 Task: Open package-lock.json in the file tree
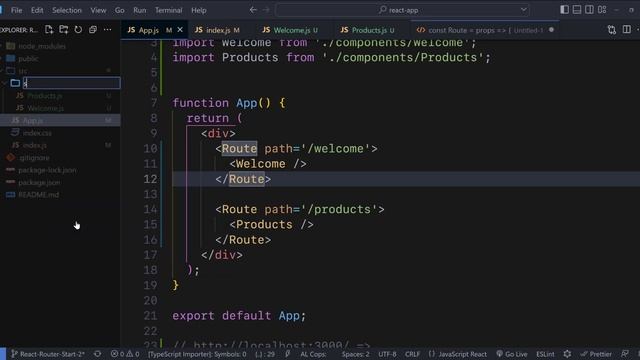coord(47,170)
